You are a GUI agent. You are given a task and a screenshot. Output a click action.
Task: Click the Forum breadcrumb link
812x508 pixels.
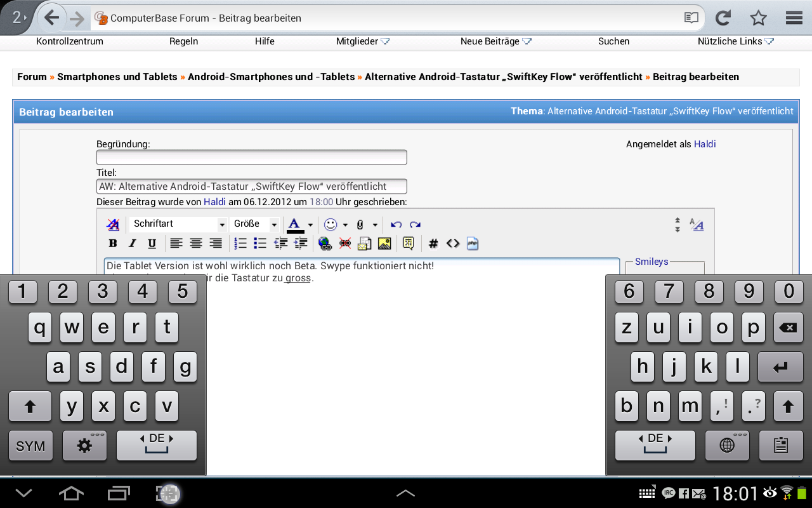pyautogui.click(x=32, y=77)
